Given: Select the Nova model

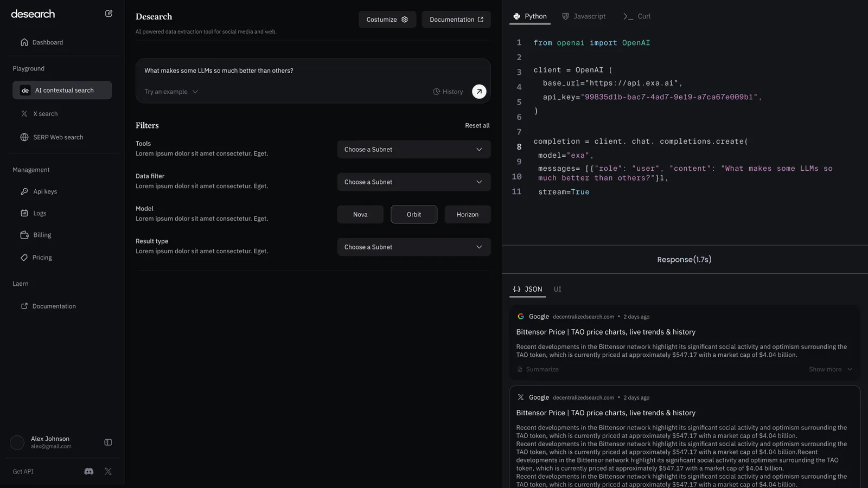Looking at the screenshot, I should pos(360,215).
